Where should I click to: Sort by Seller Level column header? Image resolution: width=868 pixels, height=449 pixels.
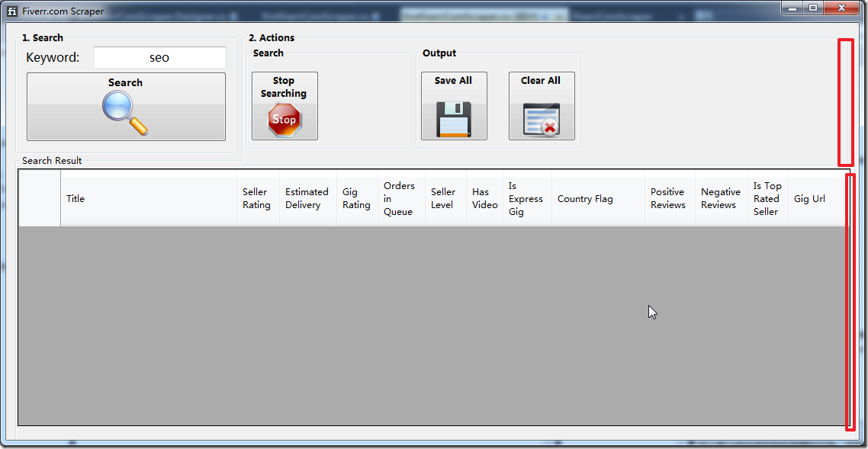[445, 198]
